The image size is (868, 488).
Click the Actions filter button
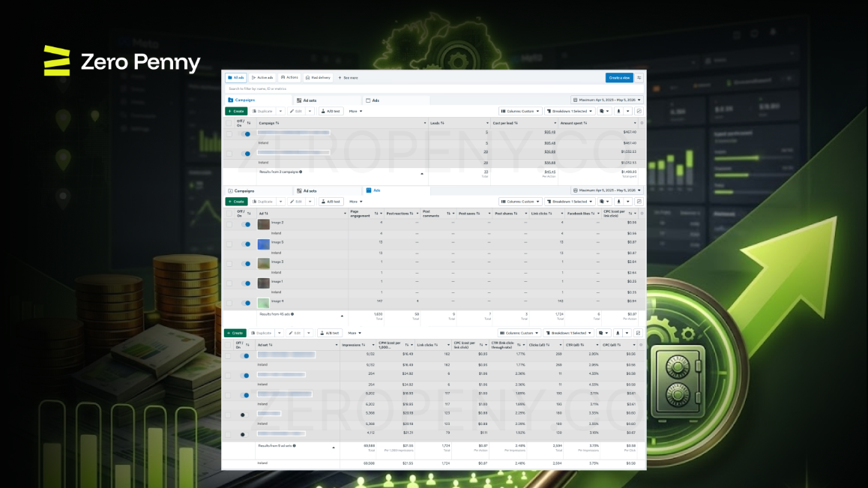289,77
